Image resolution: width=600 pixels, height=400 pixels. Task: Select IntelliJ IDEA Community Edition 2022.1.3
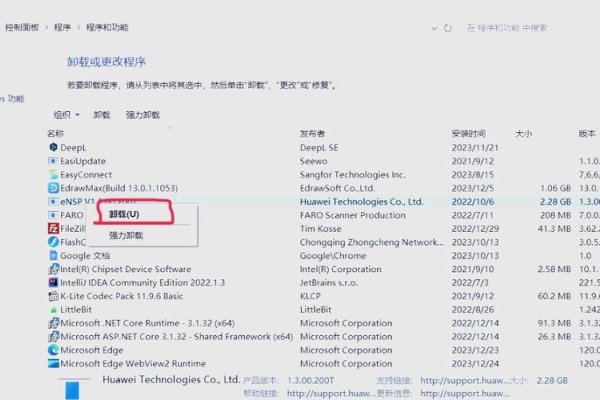click(x=142, y=282)
